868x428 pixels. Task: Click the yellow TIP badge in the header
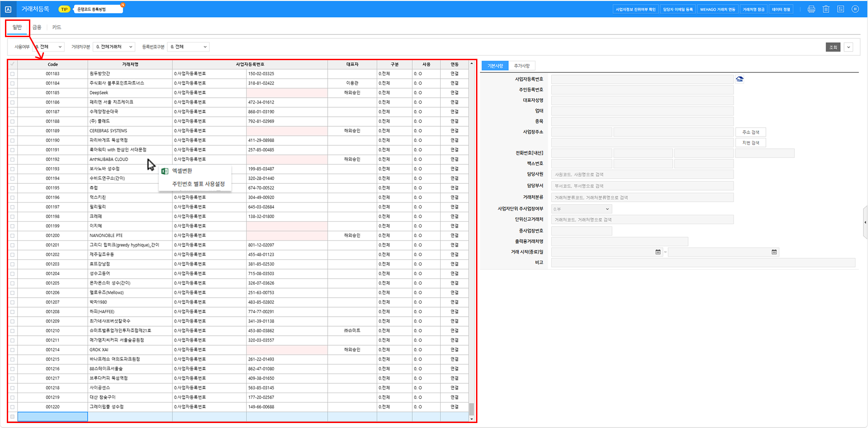(x=64, y=9)
